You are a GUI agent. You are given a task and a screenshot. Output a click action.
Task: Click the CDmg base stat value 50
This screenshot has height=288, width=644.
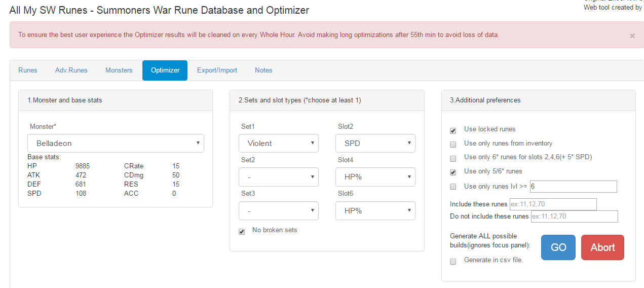coord(176,175)
